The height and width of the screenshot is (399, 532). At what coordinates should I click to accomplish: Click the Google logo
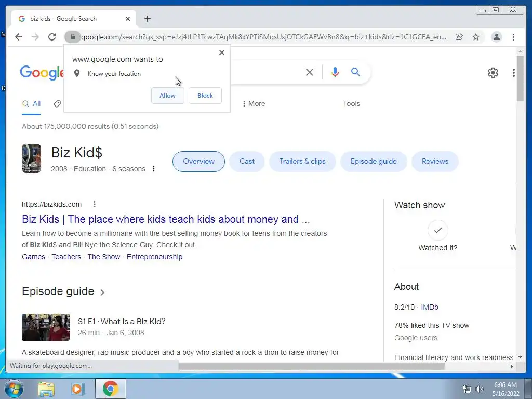point(42,73)
